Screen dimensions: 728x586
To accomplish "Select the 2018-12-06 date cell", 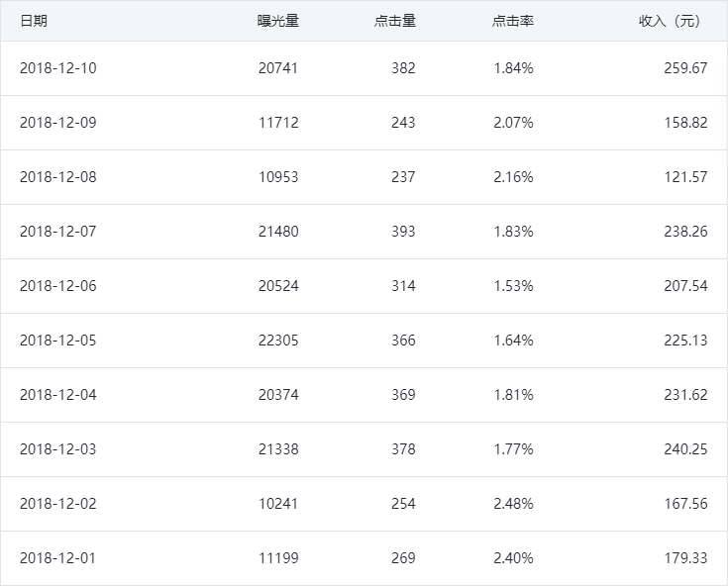I will pyautogui.click(x=57, y=286).
